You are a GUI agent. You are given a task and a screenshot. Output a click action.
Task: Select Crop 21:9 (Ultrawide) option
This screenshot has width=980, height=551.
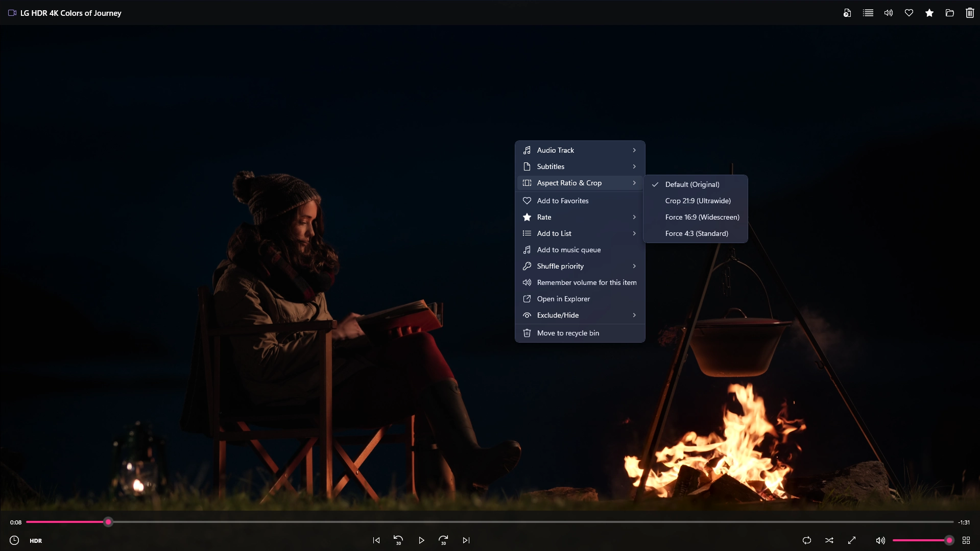point(696,201)
